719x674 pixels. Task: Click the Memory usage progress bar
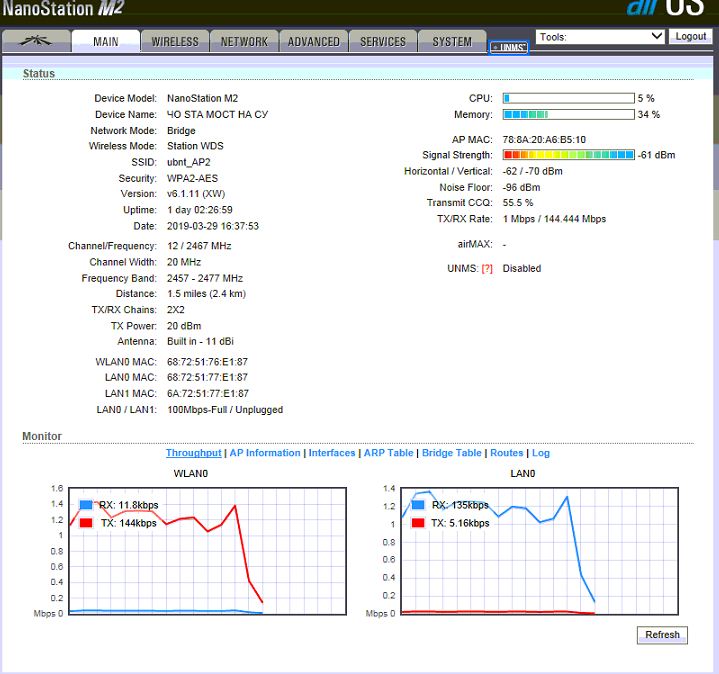point(568,115)
